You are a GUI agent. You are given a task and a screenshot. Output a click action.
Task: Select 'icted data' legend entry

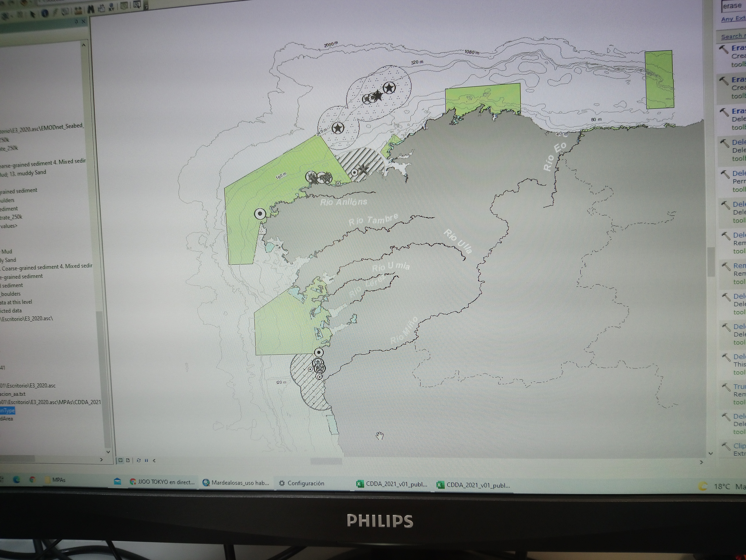[11, 311]
